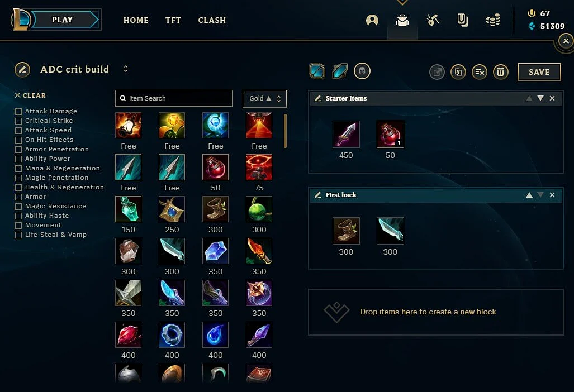Click the duplicate item set icon
The width and height of the screenshot is (574, 392).
(458, 72)
